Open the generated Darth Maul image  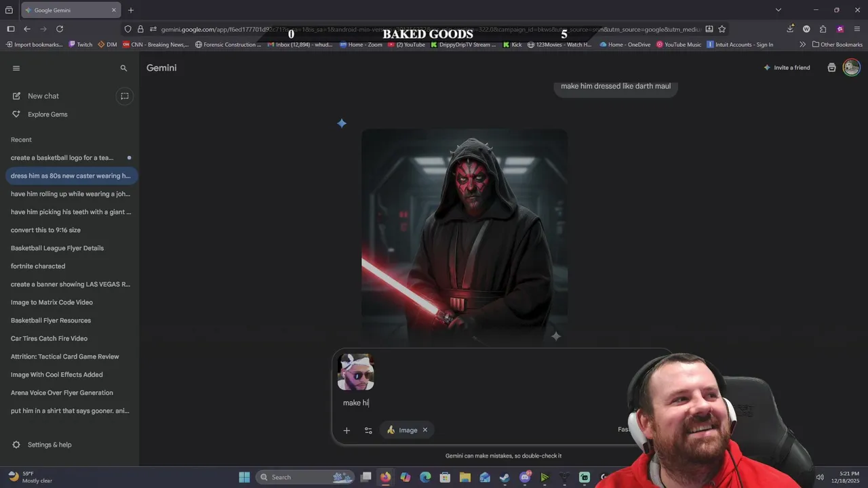(465, 236)
